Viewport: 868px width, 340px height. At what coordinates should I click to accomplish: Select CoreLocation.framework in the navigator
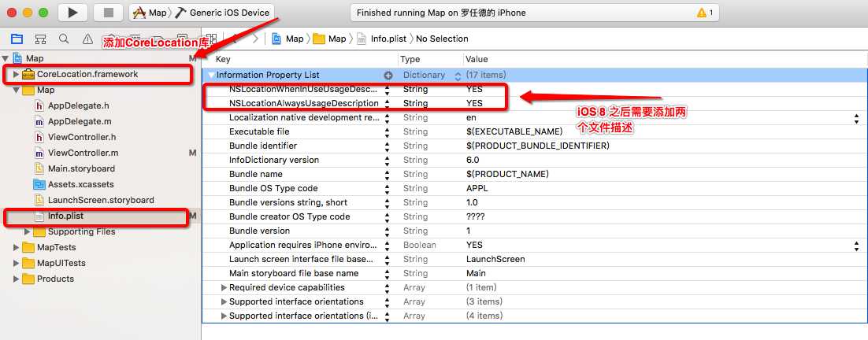coord(87,74)
